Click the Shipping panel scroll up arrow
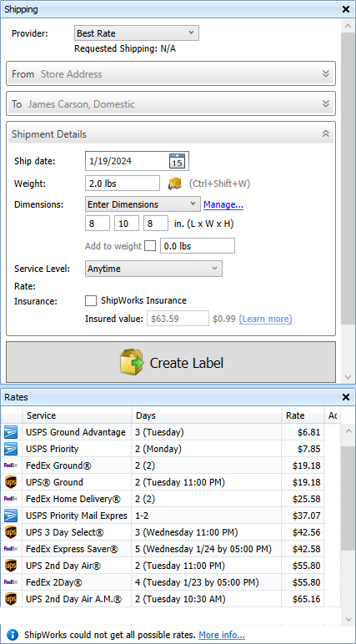 [348, 26]
